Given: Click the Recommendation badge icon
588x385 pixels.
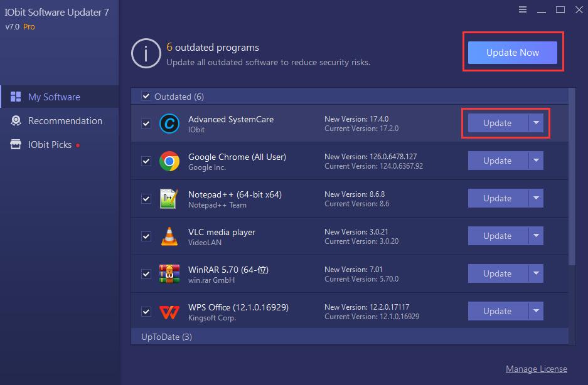Looking at the screenshot, I should coord(16,121).
